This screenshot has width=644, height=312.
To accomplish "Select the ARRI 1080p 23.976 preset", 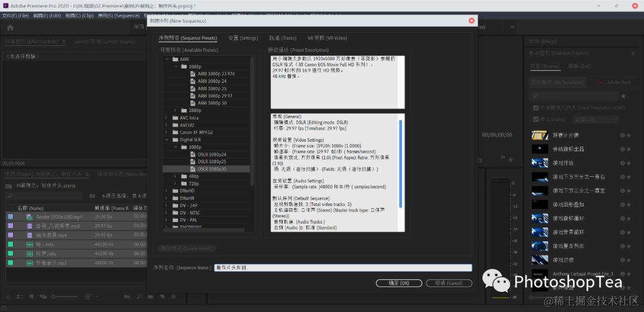I will pos(216,74).
